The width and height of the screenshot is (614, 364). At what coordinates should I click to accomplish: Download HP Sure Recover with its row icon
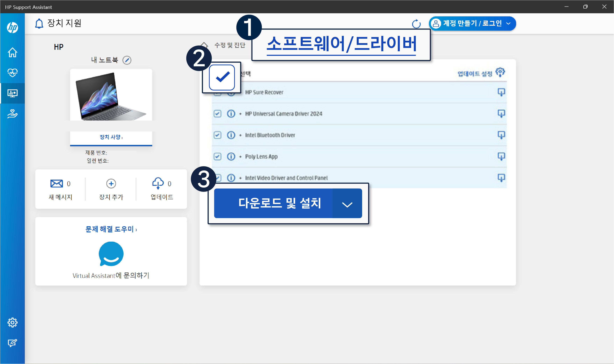click(501, 92)
